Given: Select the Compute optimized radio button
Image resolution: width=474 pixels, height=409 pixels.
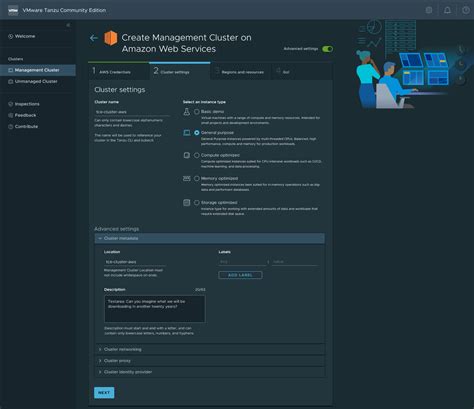Looking at the screenshot, I should coord(197,155).
